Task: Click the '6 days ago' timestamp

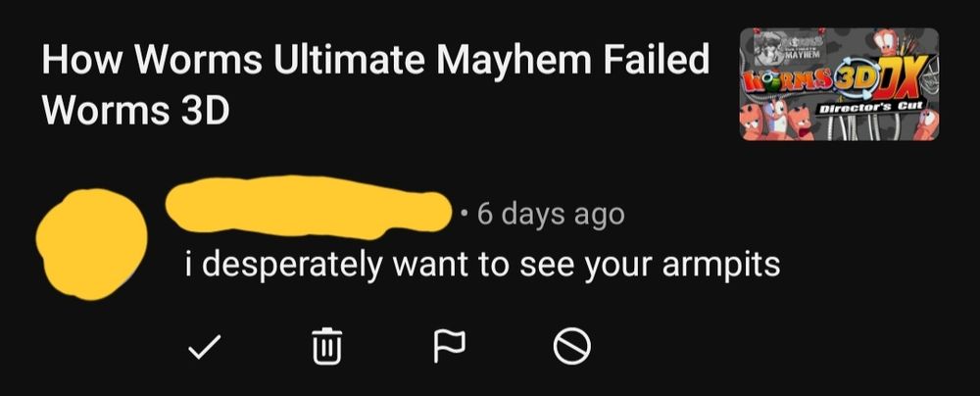Action: point(551,215)
